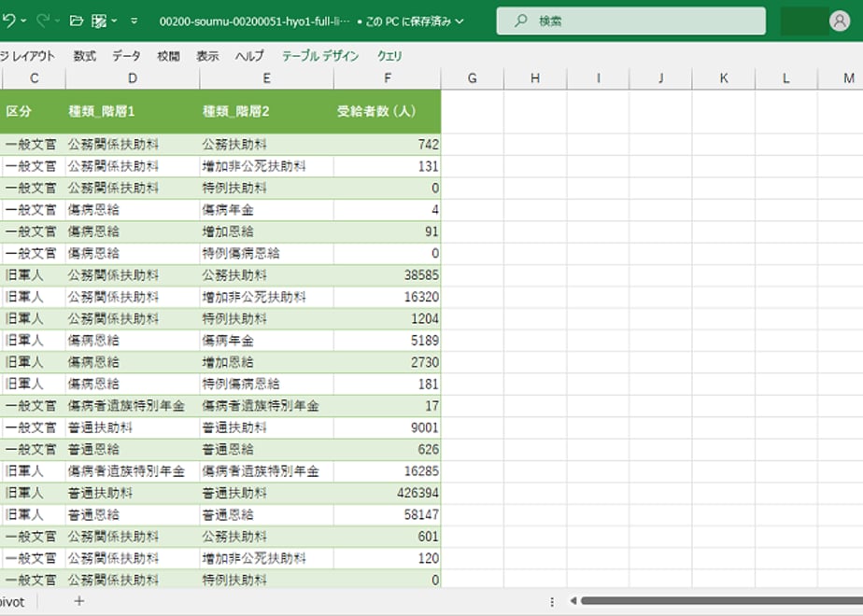Open the 数式 ribbon tab
863x616 pixels.
(x=85, y=56)
